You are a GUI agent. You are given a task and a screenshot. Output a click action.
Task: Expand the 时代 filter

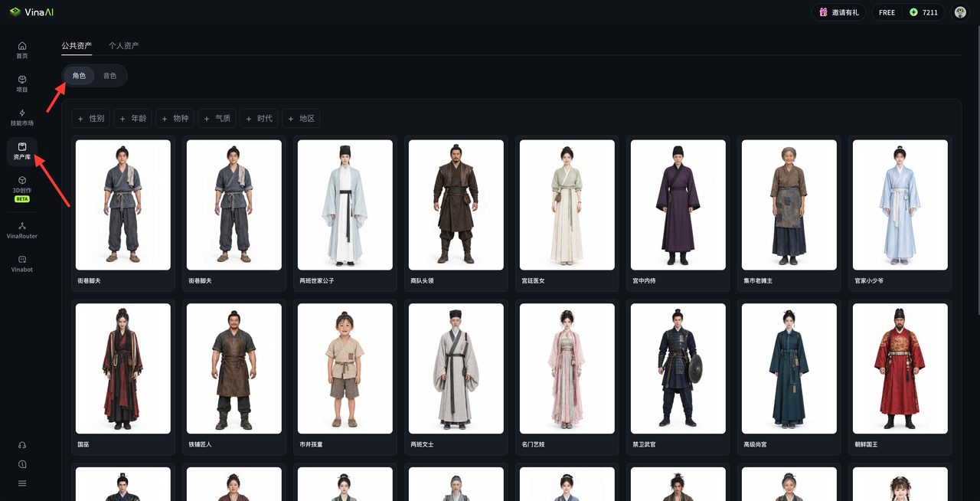[x=259, y=119]
